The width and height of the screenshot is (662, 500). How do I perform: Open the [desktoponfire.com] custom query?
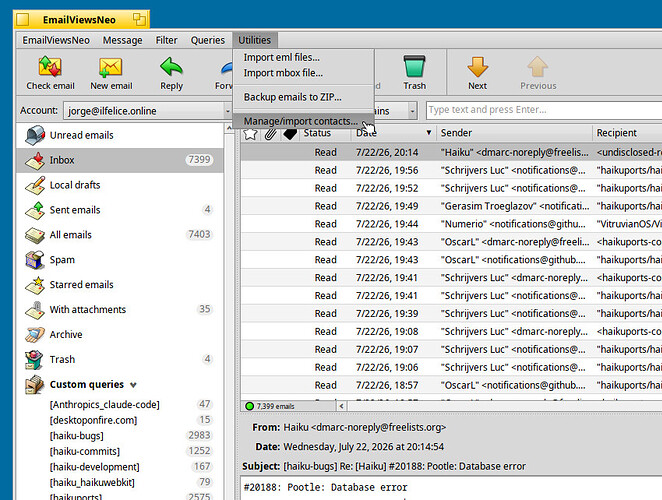[x=93, y=420]
